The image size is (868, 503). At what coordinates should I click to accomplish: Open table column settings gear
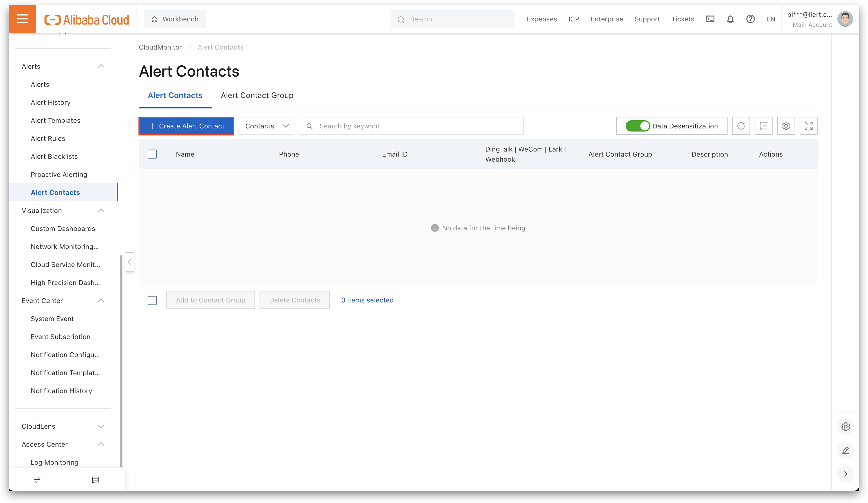786,126
